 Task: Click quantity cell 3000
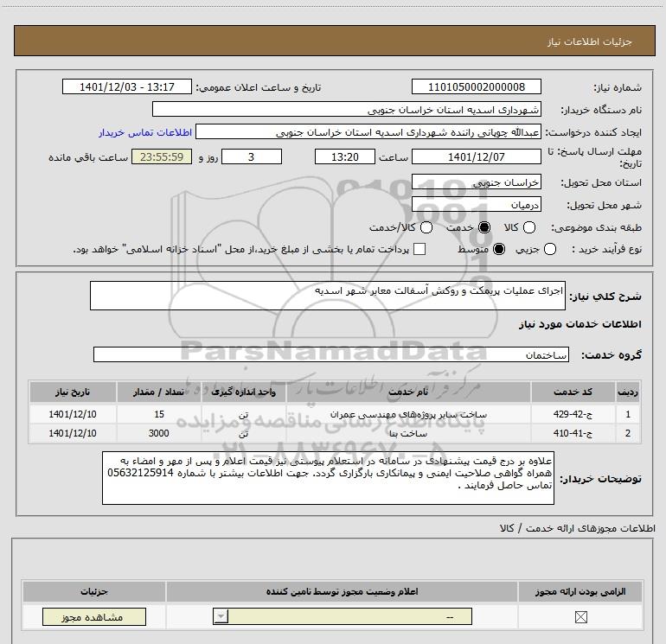[x=158, y=433]
